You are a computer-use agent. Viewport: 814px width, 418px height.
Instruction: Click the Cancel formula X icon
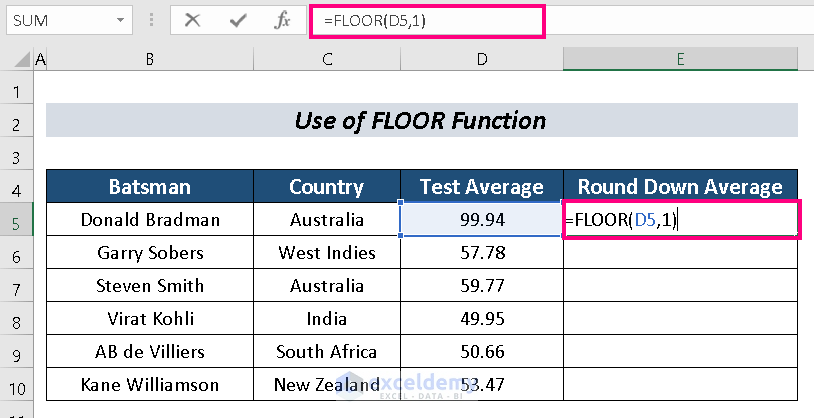tap(193, 20)
